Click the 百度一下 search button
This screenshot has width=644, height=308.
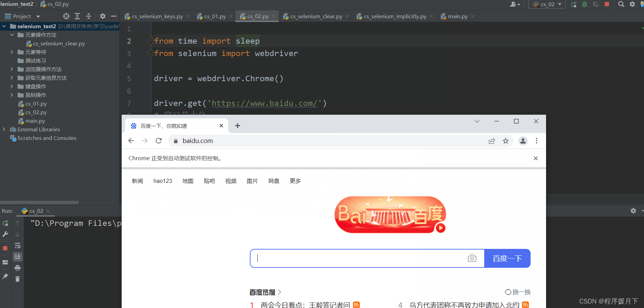[507, 258]
